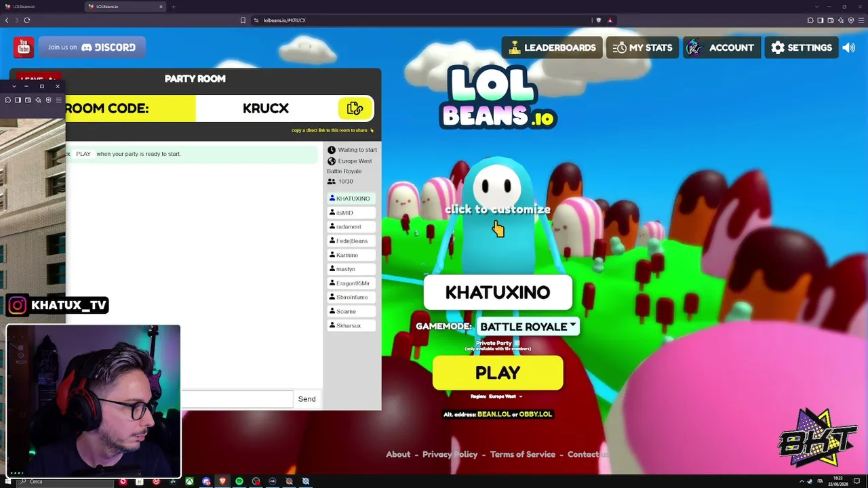The width and height of the screenshot is (868, 488).
Task: Open the BEAN.LOL alternate address
Action: [494, 414]
